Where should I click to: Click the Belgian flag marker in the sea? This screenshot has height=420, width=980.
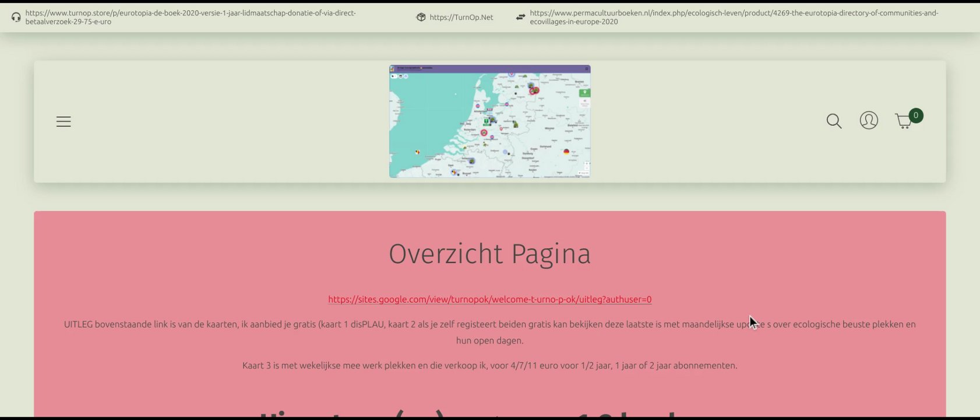pyautogui.click(x=417, y=152)
